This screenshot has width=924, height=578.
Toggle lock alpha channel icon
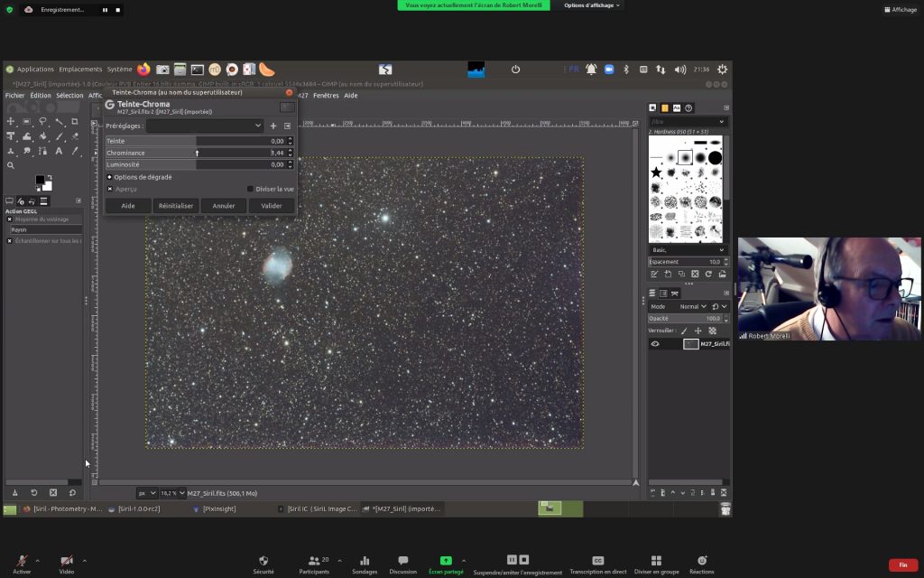[713, 331]
